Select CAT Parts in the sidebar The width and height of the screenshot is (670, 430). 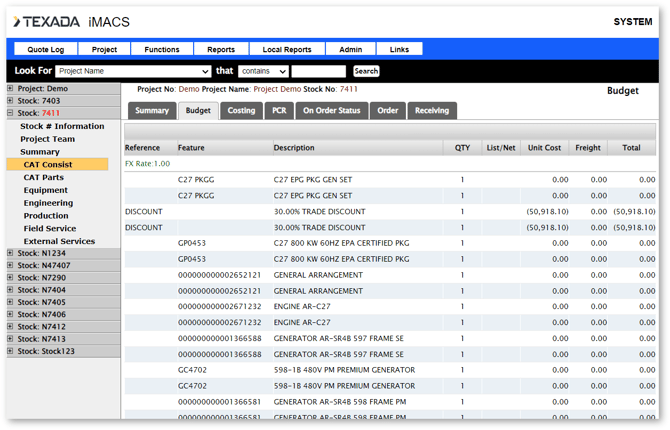pos(44,177)
